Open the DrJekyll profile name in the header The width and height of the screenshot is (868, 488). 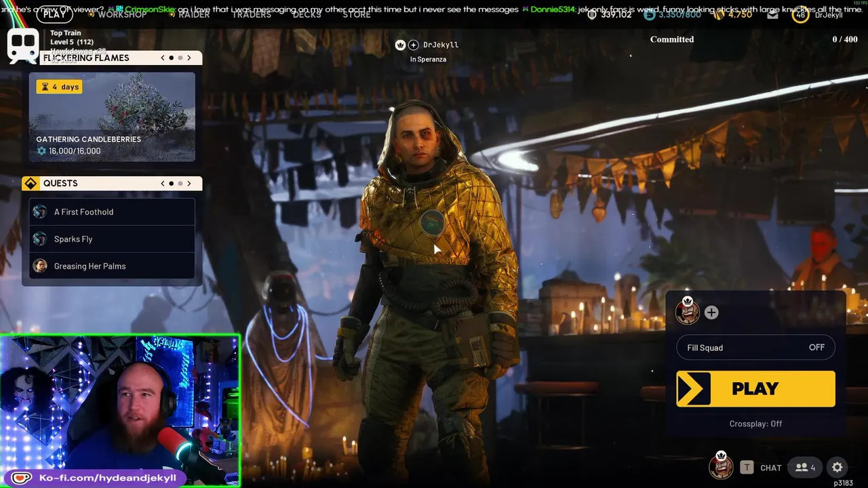click(829, 15)
